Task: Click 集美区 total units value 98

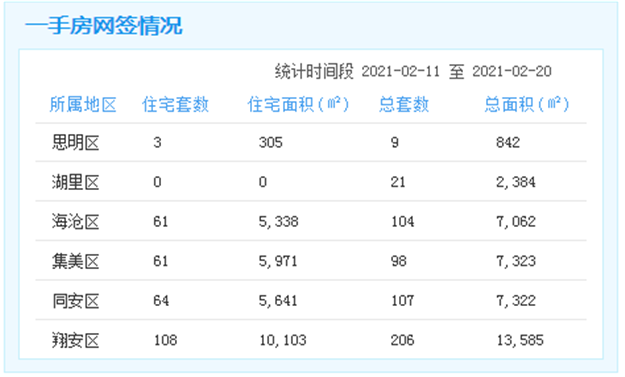Action: pyautogui.click(x=399, y=261)
